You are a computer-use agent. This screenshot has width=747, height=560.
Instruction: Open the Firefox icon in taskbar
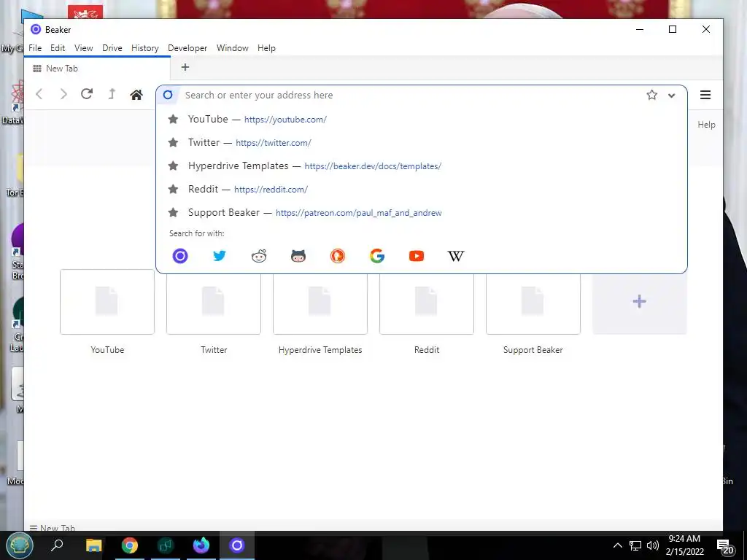pos(201,545)
